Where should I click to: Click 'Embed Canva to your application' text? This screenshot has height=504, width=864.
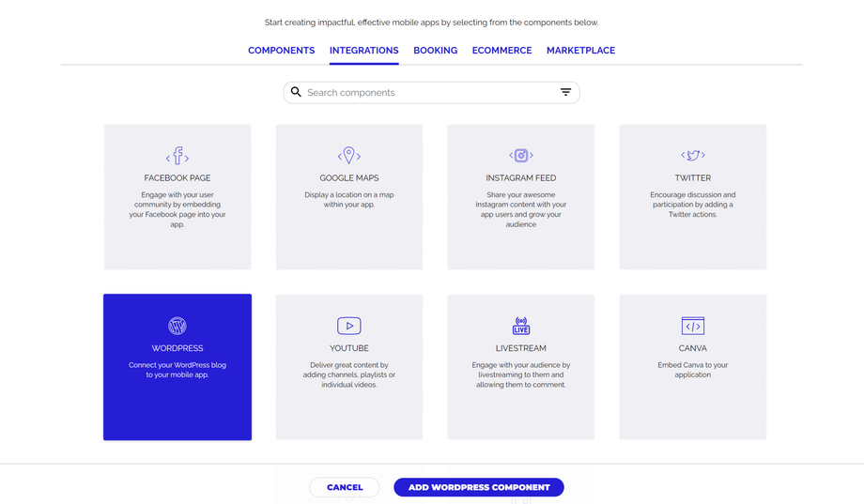[693, 370]
